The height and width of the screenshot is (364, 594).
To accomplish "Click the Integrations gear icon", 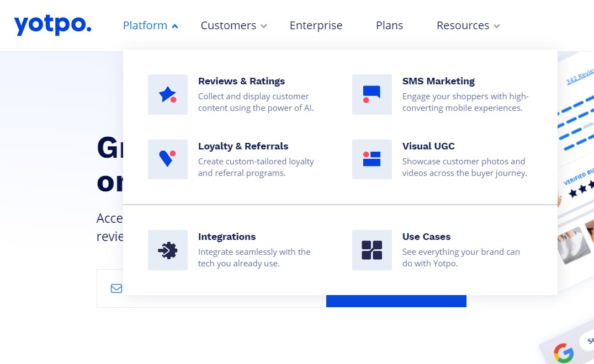I will [167, 250].
